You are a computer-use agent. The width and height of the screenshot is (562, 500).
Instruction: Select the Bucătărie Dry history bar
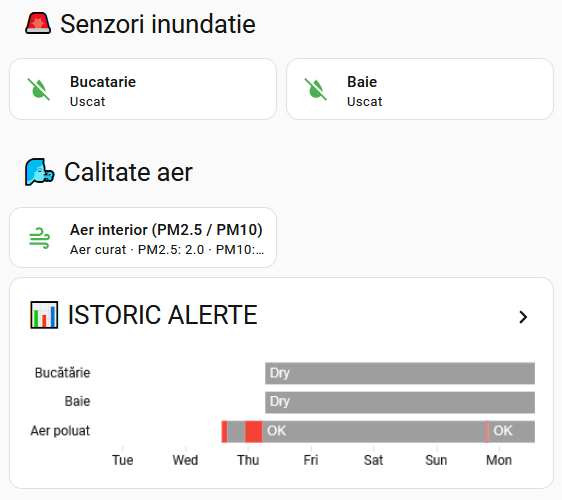tap(400, 373)
